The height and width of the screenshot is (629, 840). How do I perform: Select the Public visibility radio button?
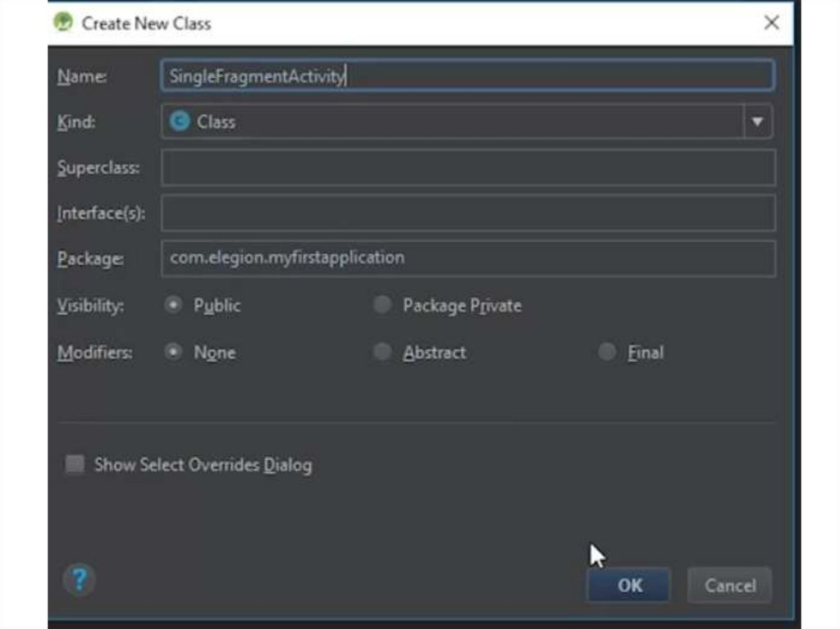tap(173, 305)
